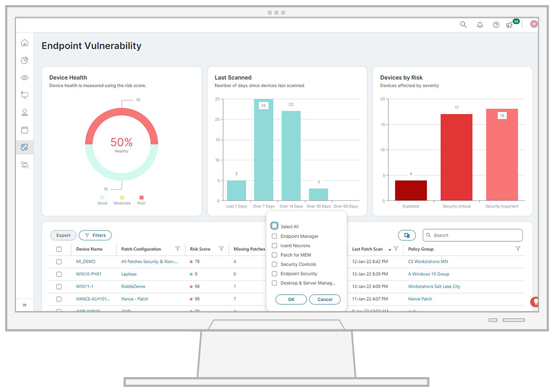This screenshot has width=554, height=392.
Task: Check Patch for MEM filter option
Action: pyautogui.click(x=274, y=255)
